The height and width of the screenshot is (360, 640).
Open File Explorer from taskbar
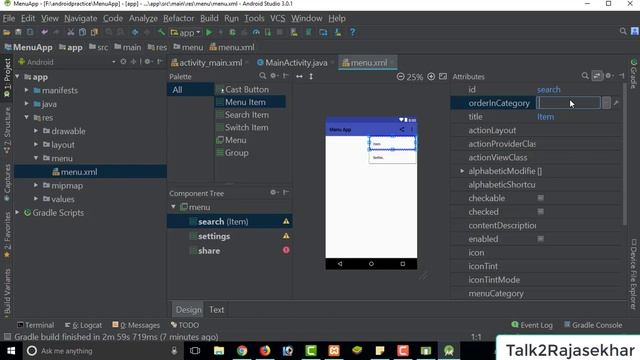coord(219,351)
